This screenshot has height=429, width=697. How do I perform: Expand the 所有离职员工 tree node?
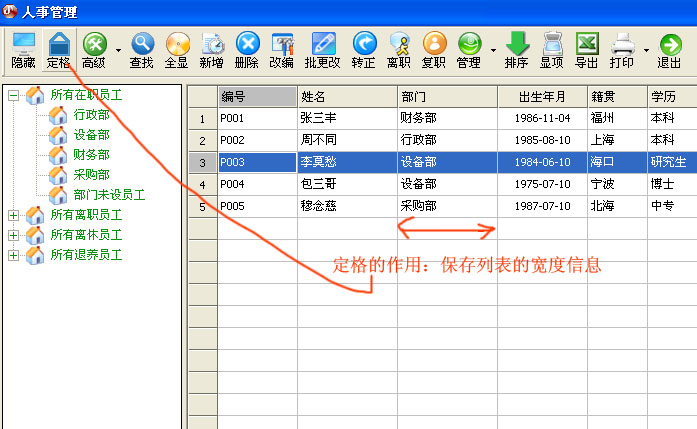tap(13, 215)
